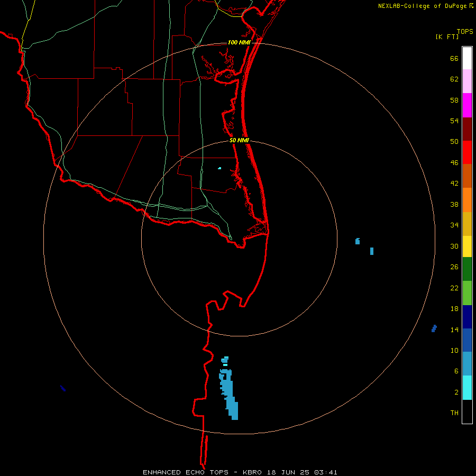Screen dimensions: 476x476
Task: Click the "38" legend label
Action: (454, 204)
